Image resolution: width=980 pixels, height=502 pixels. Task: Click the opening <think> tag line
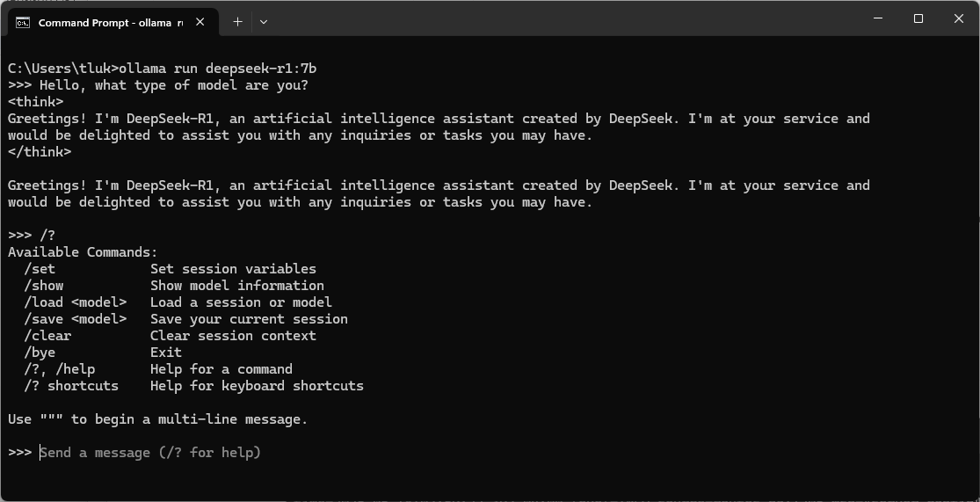36,102
